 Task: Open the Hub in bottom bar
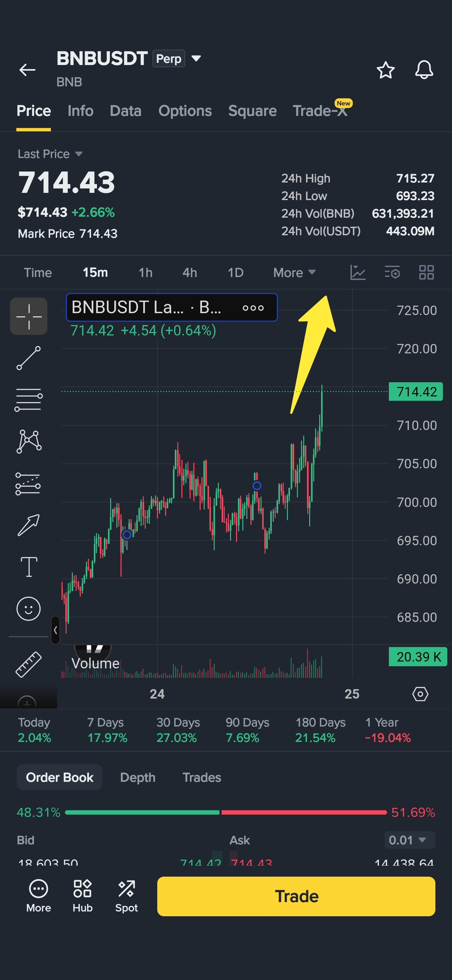[83, 896]
